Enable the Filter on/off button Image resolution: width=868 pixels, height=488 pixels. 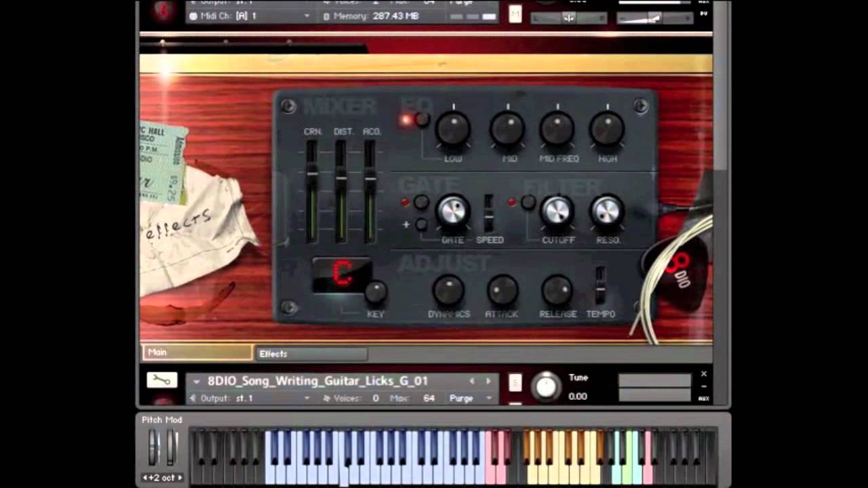click(x=528, y=202)
